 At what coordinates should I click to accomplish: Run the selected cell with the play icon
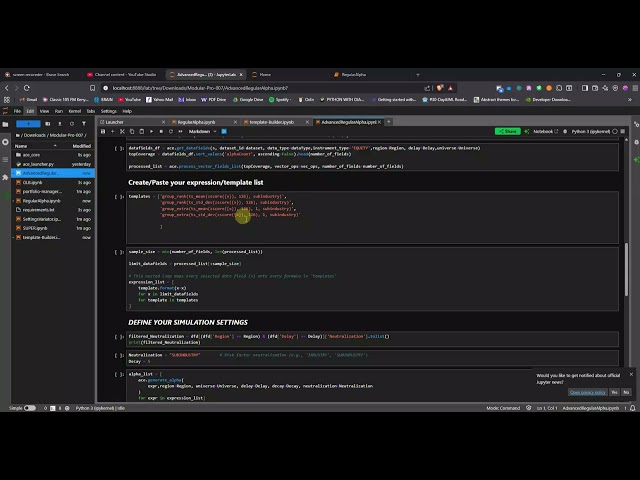point(151,131)
